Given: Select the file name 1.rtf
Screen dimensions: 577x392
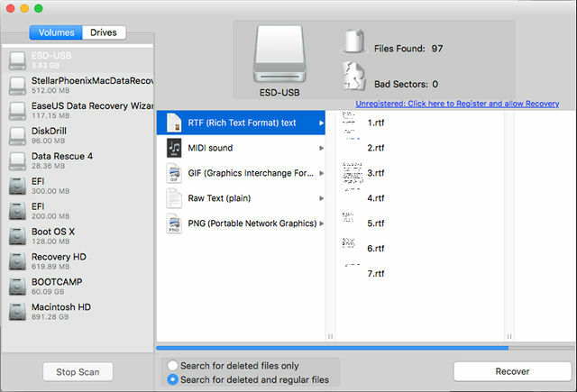Looking at the screenshot, I should pos(376,123).
